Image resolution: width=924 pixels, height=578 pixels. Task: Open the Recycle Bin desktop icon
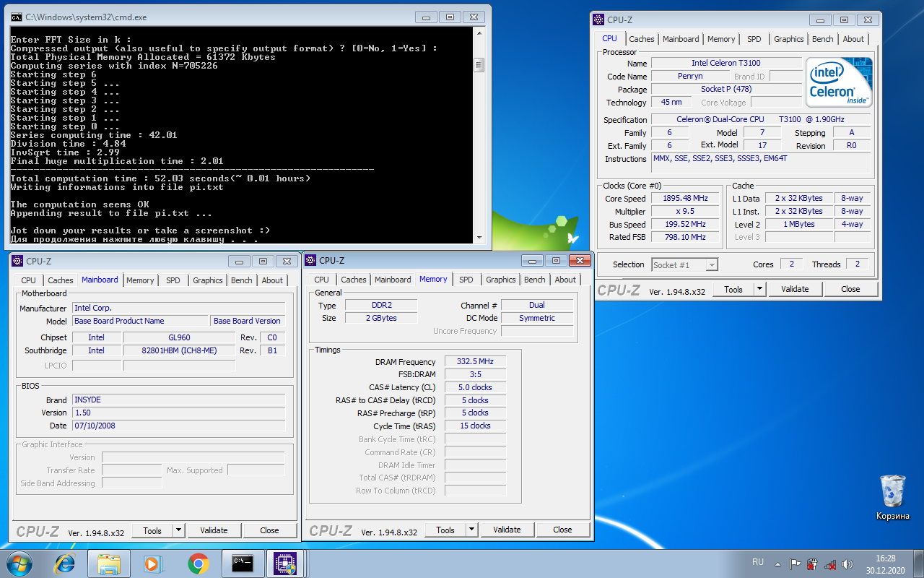point(893,497)
